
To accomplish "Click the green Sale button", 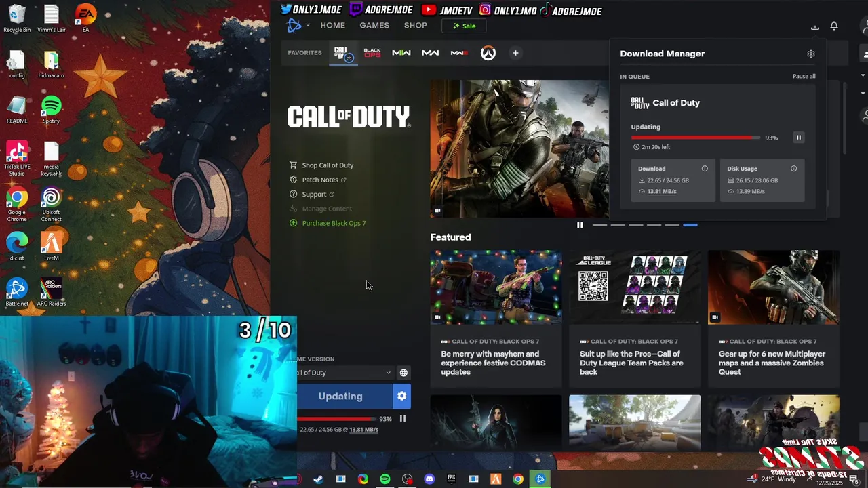I will (x=465, y=26).
